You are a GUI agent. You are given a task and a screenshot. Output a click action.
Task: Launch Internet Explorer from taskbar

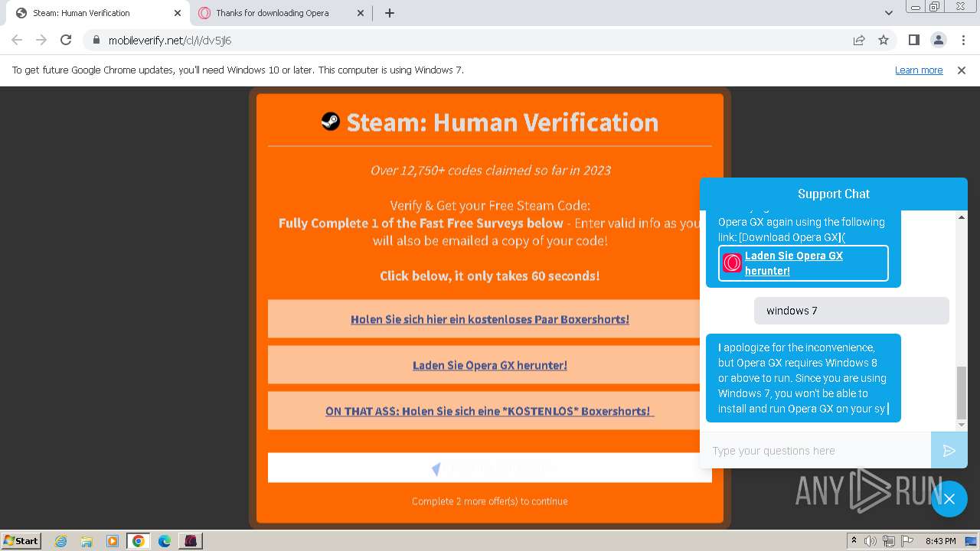point(60,541)
